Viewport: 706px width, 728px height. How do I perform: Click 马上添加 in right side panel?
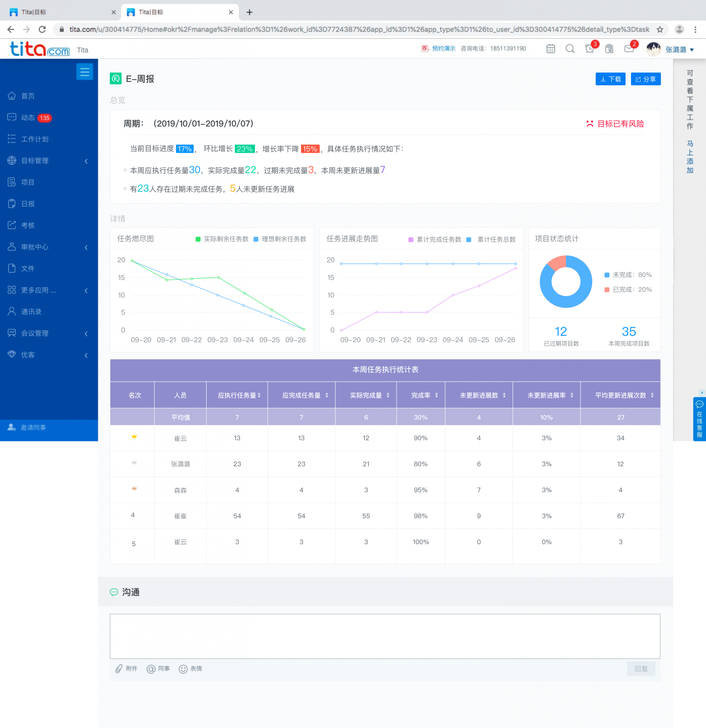tap(690, 157)
